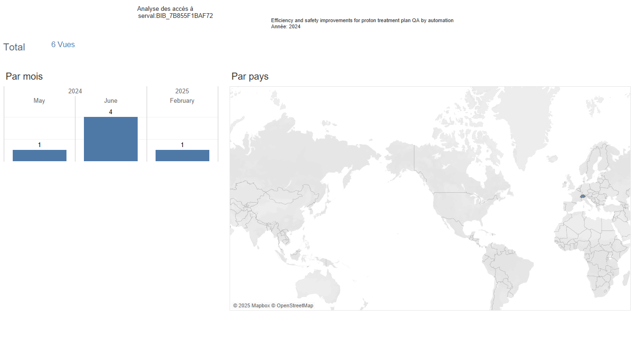Click the value label 1 above February bar
This screenshot has height=362, width=644.
182,145
